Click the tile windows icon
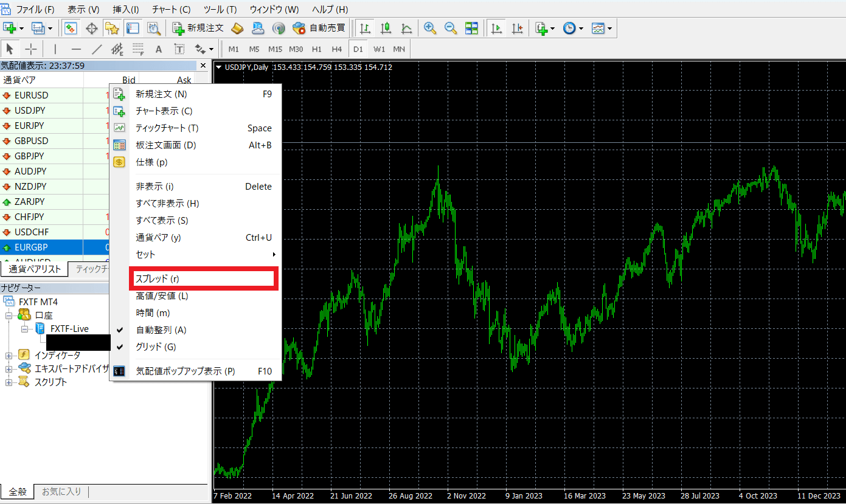This screenshot has width=846, height=504. (x=471, y=28)
